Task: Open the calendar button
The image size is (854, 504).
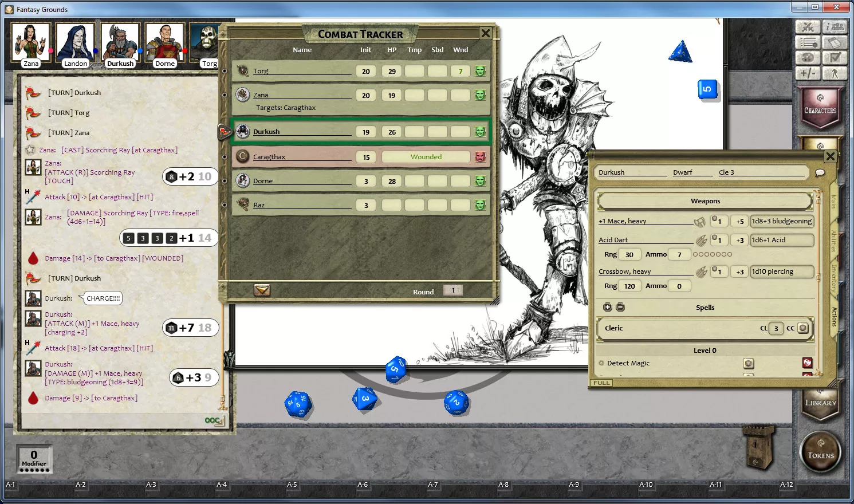Action: (835, 42)
